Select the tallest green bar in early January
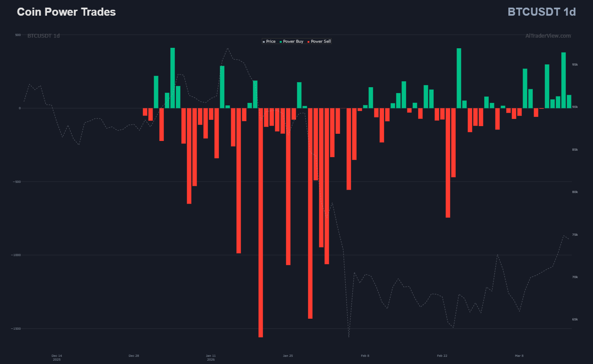Screen dimensions: 593x364 (172, 78)
